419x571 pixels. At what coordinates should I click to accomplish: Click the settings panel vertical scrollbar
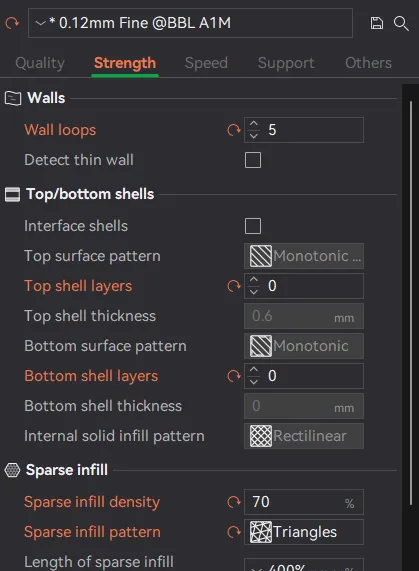[411, 302]
